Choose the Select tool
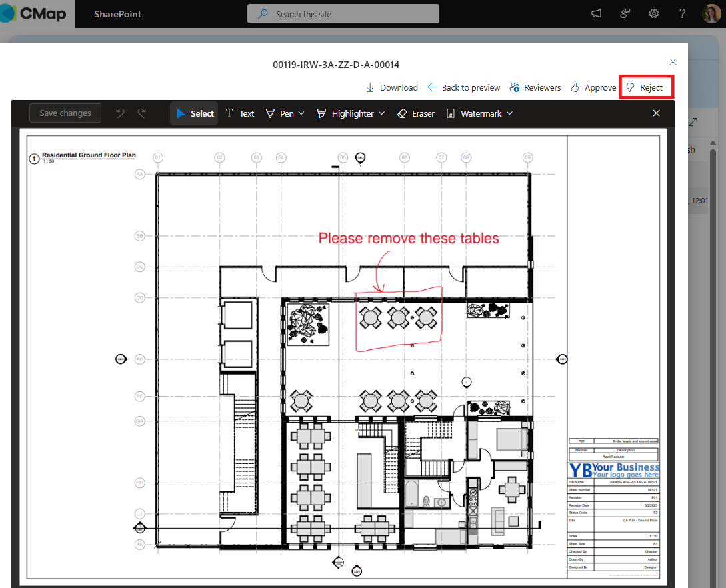This screenshot has height=588, width=726. click(x=194, y=113)
